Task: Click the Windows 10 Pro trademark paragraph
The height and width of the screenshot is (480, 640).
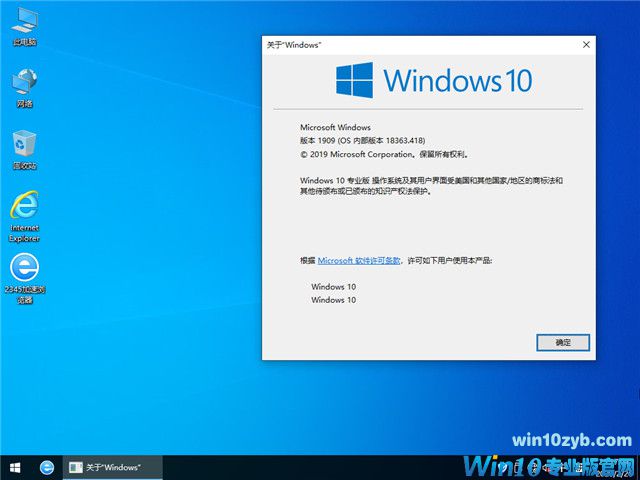Action: tap(431, 185)
